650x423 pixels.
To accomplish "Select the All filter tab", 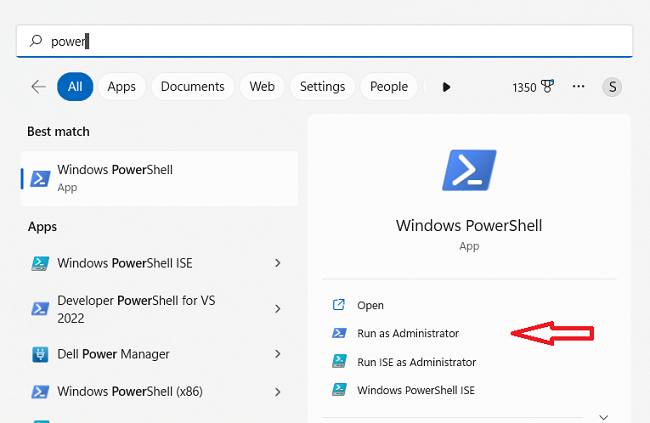I will [x=75, y=87].
